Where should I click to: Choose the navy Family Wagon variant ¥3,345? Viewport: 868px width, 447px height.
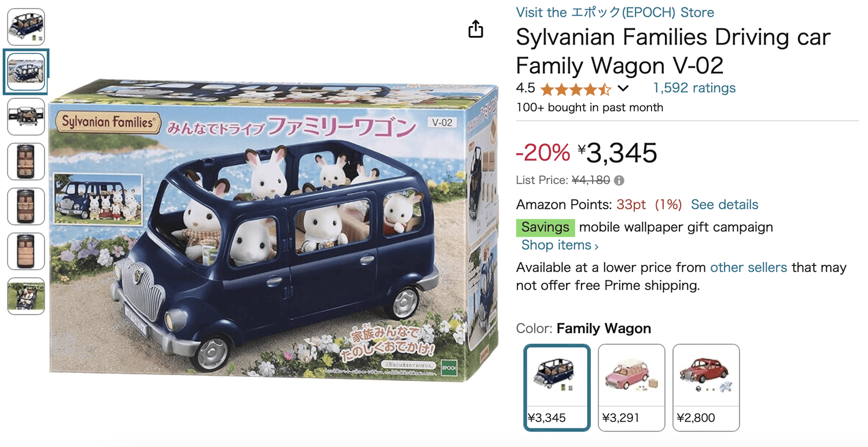pyautogui.click(x=557, y=387)
